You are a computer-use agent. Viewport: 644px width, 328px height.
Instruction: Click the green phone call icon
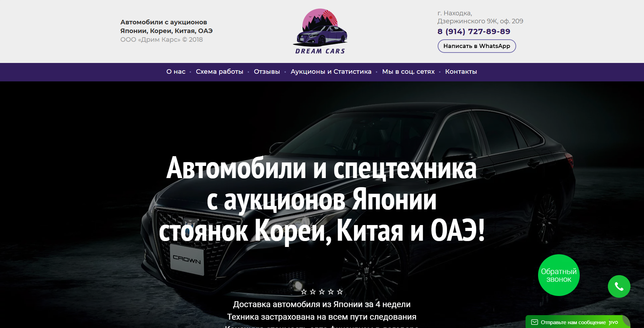tap(619, 286)
